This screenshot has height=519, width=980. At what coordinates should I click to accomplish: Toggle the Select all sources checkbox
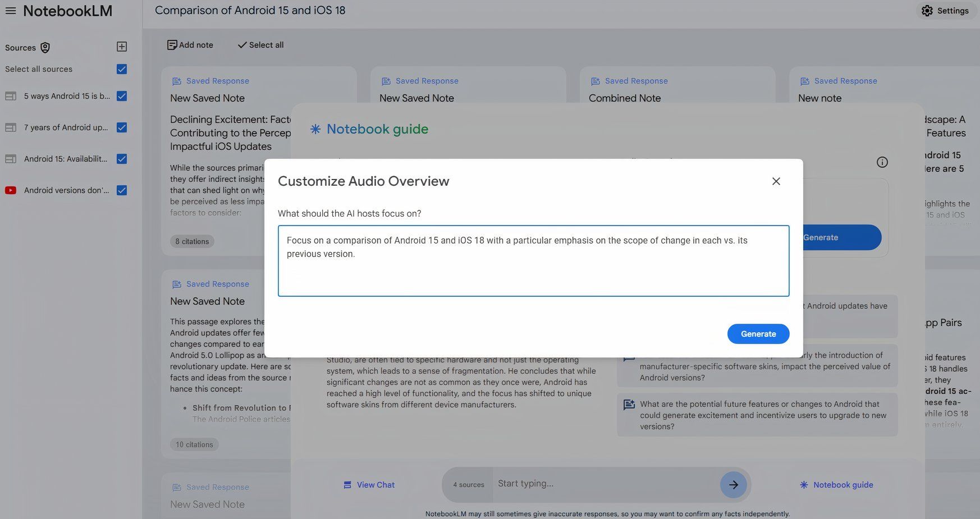tap(122, 69)
